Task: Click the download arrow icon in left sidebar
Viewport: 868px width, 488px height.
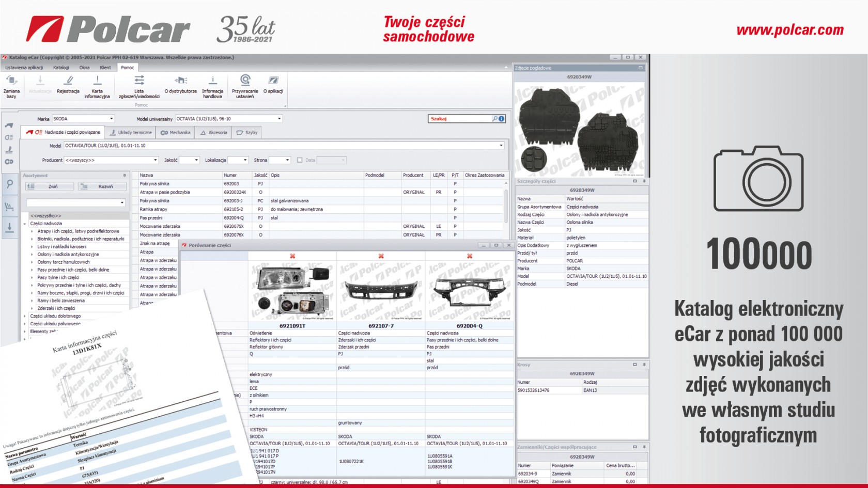Action: (x=9, y=227)
